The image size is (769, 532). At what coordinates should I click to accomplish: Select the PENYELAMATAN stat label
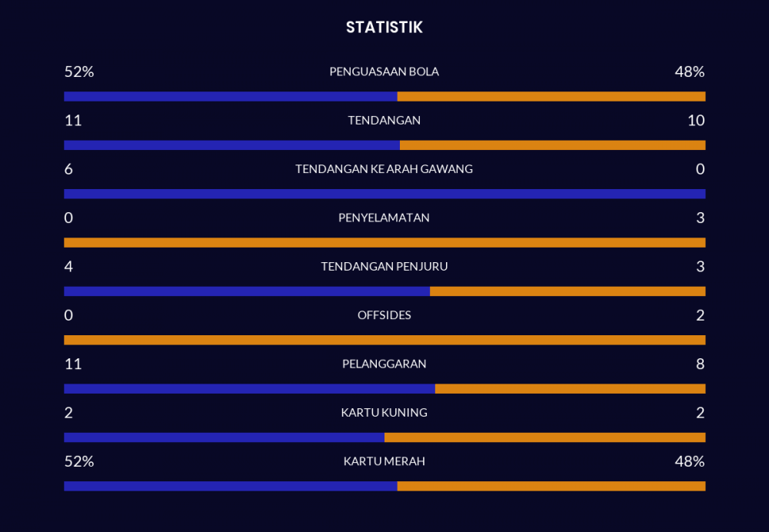click(x=384, y=218)
